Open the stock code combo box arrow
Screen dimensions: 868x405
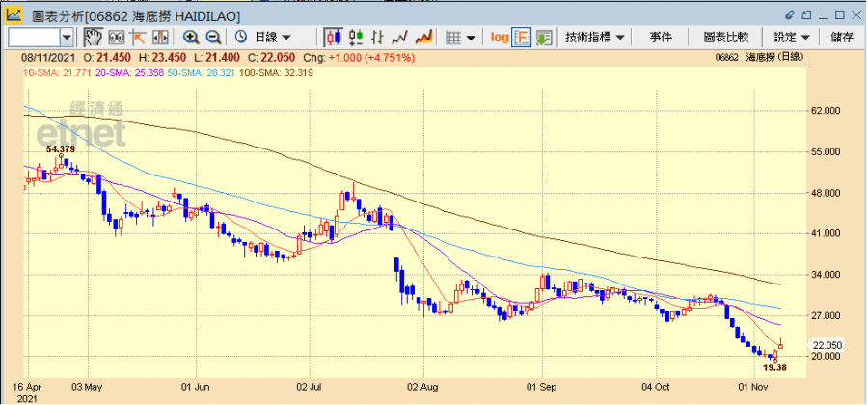tap(67, 38)
